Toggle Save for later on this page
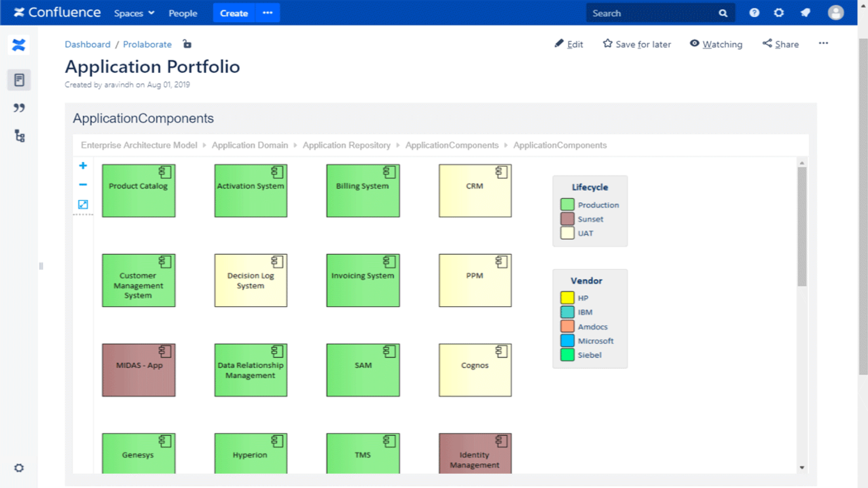Image resolution: width=868 pixels, height=488 pixels. click(x=637, y=44)
